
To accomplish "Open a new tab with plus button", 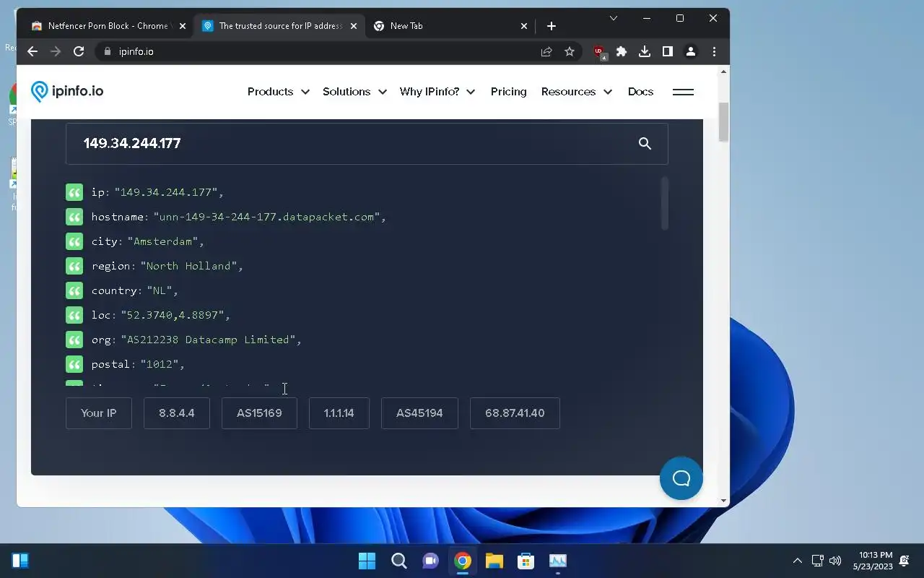I will [x=551, y=26].
